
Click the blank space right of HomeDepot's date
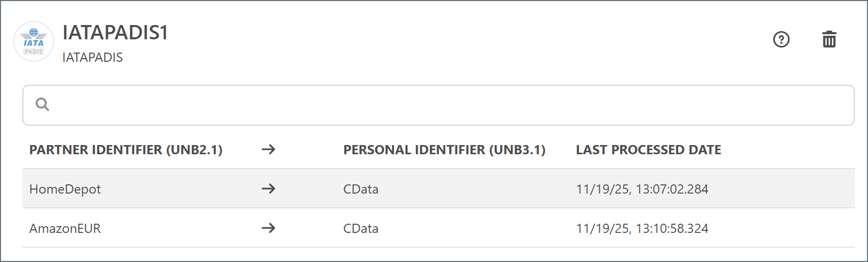point(780,189)
